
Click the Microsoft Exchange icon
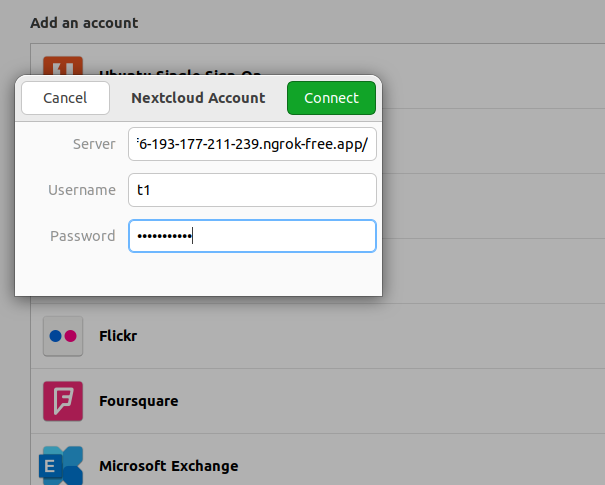(x=61, y=466)
